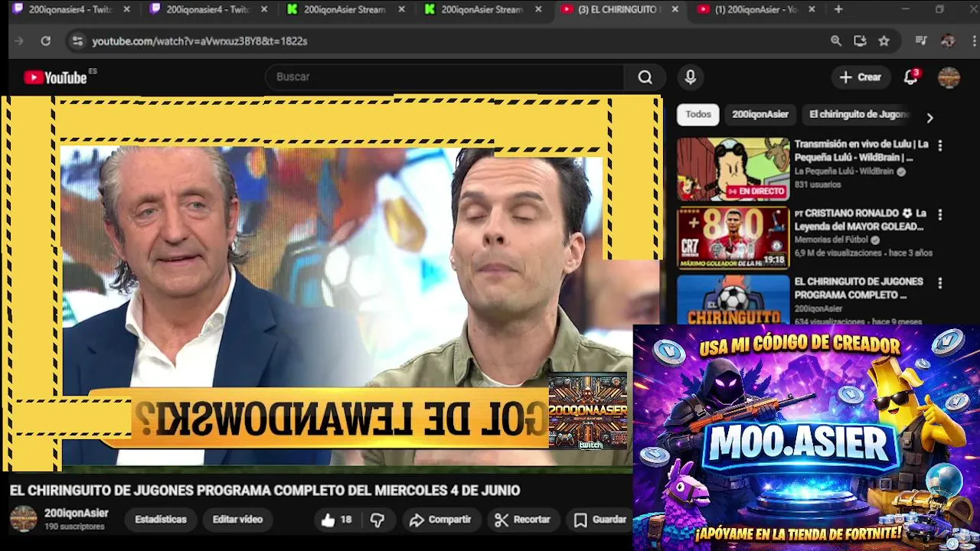980x551 pixels.
Task: Bookmark this page with the star icon
Action: click(x=884, y=41)
